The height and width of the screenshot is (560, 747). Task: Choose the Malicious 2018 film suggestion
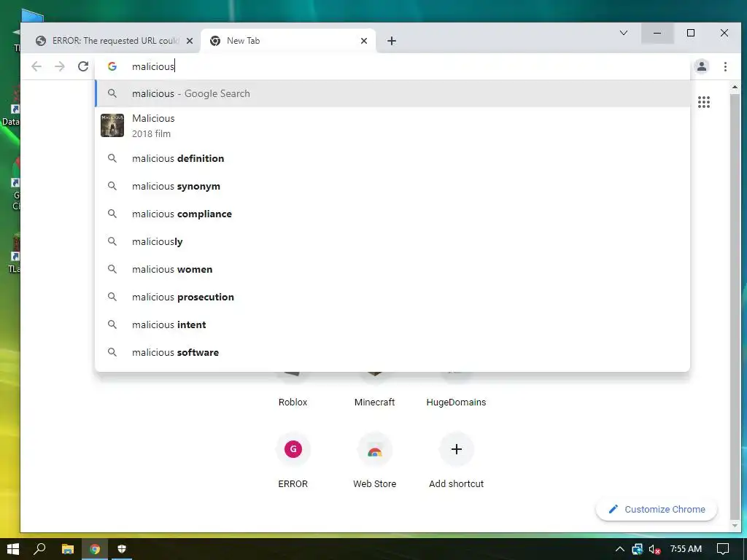click(392, 125)
